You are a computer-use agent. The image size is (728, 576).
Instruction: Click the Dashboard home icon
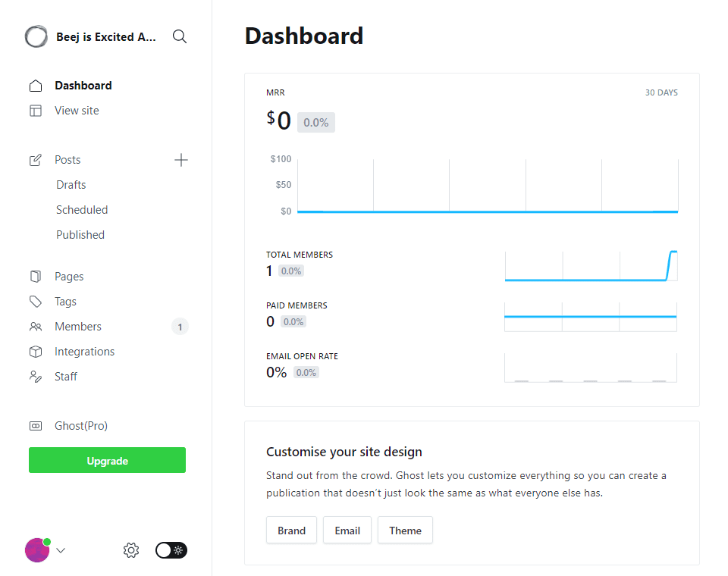[x=36, y=86]
